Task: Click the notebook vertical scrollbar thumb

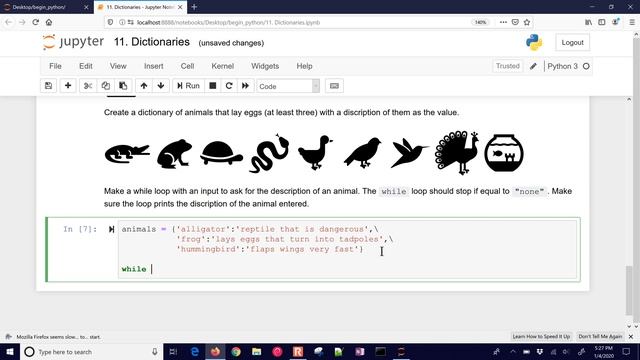Action: point(629,290)
